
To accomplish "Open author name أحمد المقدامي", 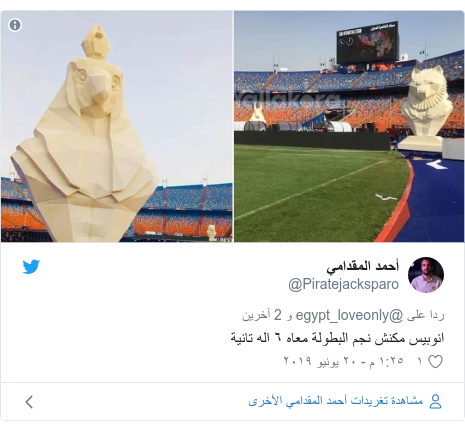I will pyautogui.click(x=363, y=267).
